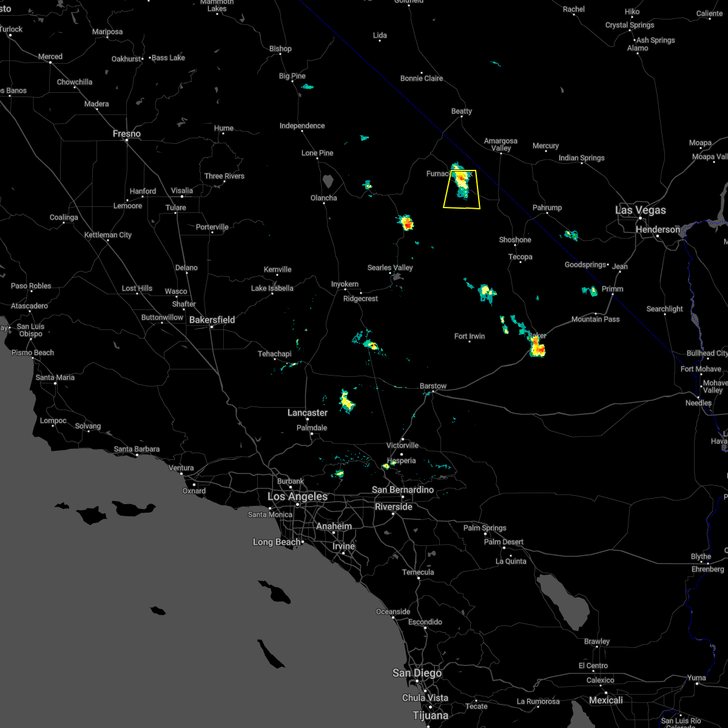Click the Victorville label
728x728 pixels.
click(x=402, y=445)
